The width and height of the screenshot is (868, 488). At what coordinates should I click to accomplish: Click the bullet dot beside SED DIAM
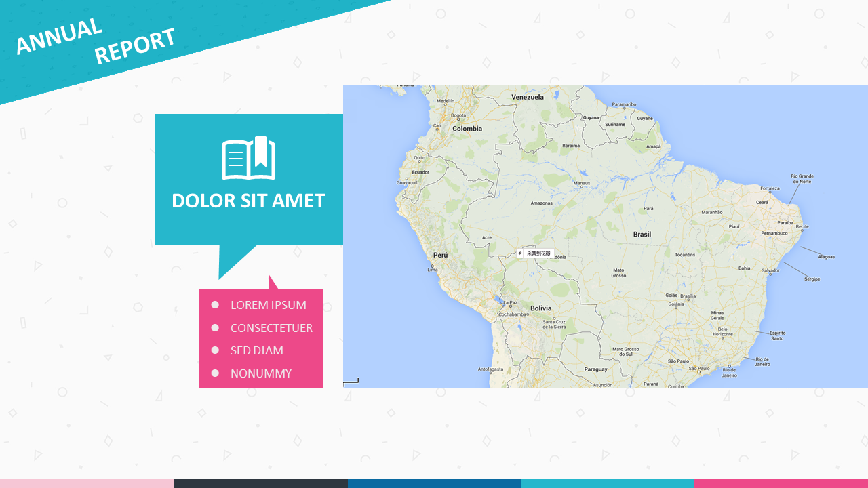click(215, 350)
